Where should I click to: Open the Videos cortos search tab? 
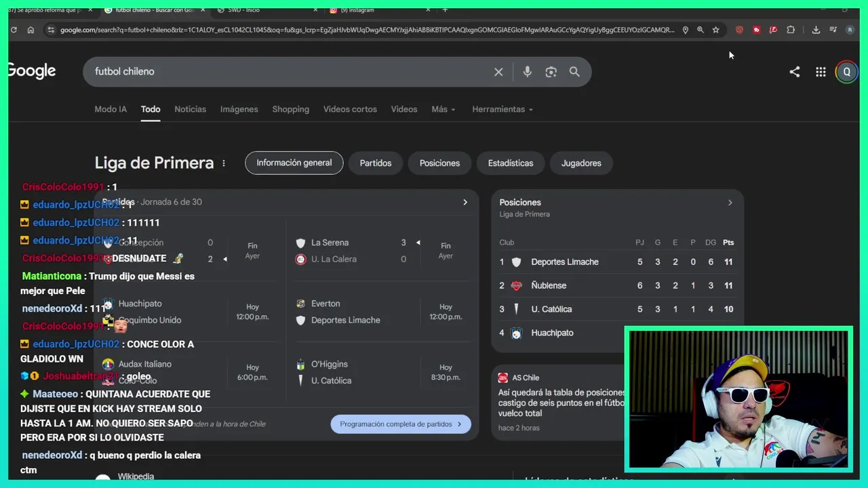click(x=350, y=109)
